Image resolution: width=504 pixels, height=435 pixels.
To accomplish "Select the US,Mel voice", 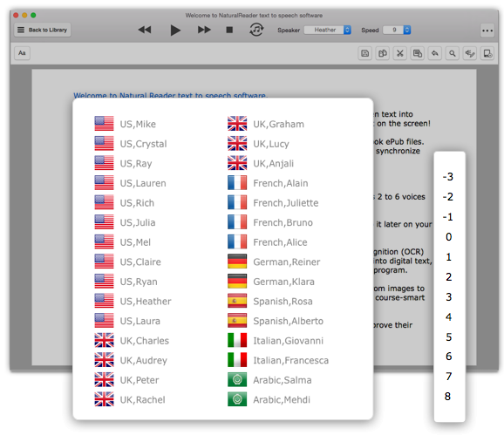I will pos(123,242).
